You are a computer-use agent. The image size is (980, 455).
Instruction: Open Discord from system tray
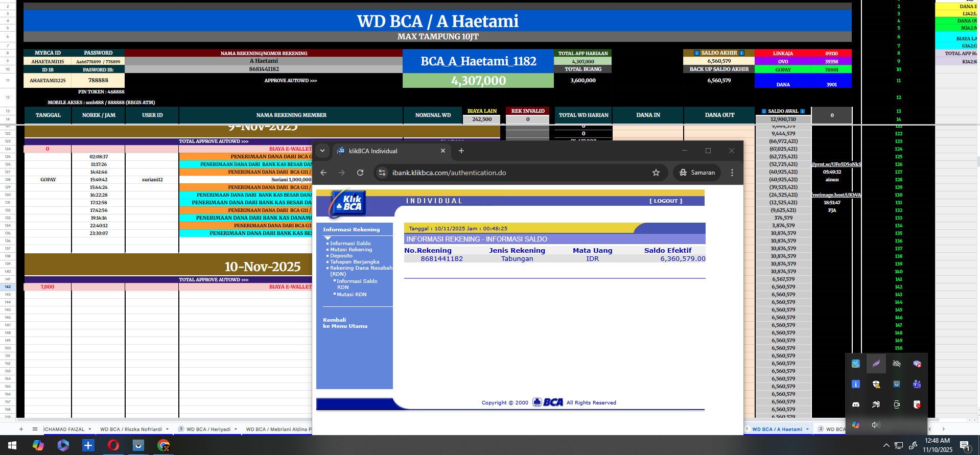click(x=856, y=404)
